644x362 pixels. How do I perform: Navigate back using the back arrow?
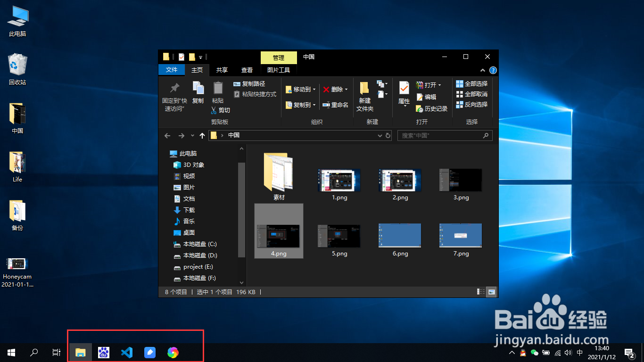[x=167, y=135]
